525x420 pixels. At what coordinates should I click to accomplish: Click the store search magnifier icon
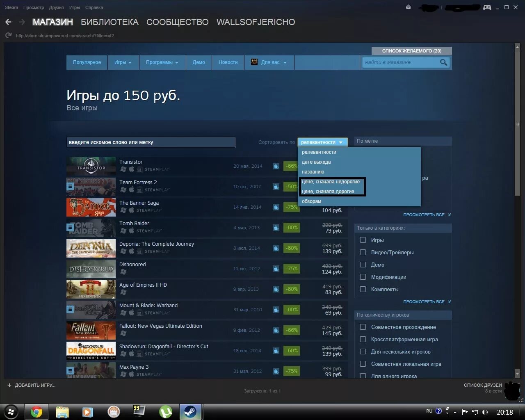pos(443,62)
